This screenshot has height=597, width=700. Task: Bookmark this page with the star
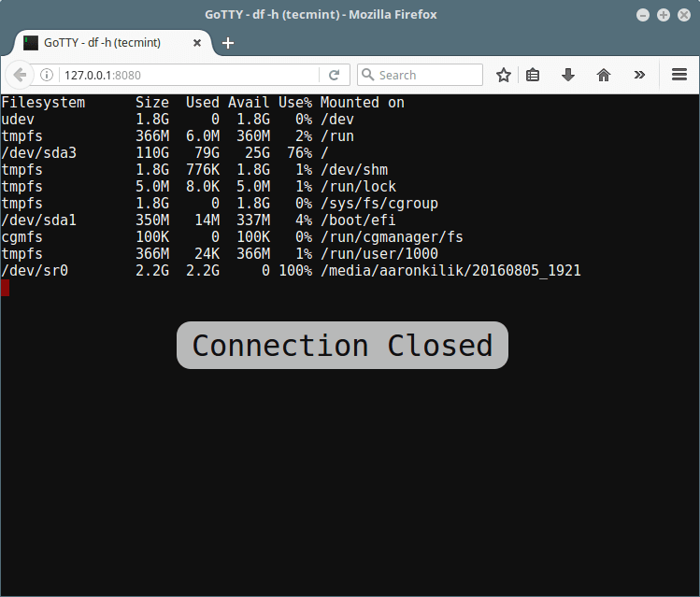pyautogui.click(x=504, y=75)
